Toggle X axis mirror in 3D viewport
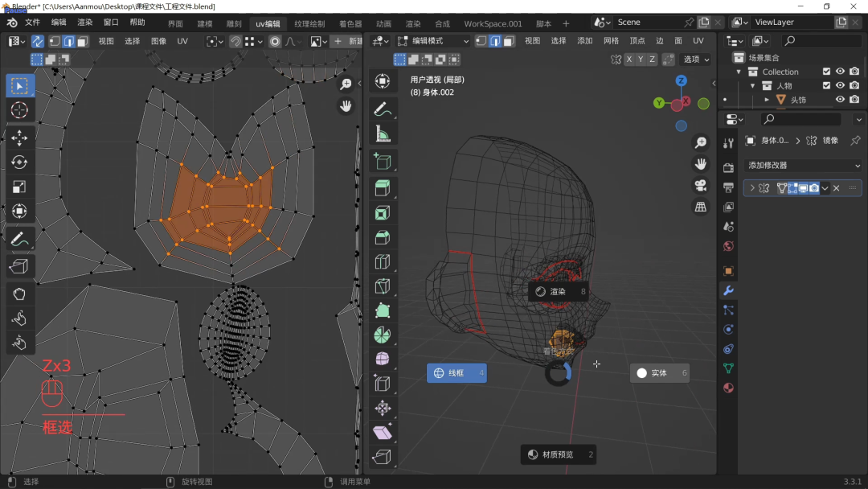Image resolution: width=868 pixels, height=489 pixels. [628, 60]
